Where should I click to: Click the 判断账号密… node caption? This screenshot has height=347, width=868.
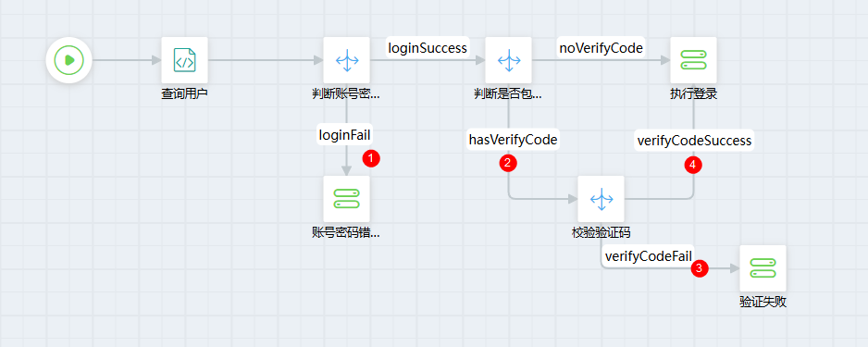tap(346, 94)
